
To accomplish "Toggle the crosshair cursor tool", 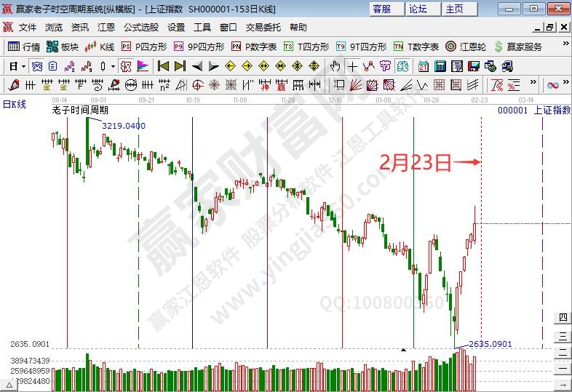I will pyautogui.click(x=352, y=66).
